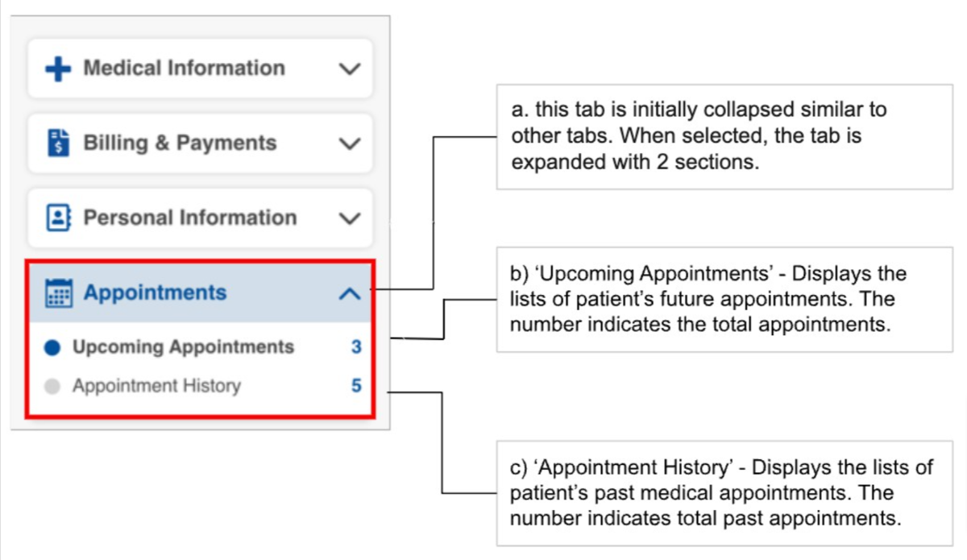This screenshot has height=560, width=967.
Task: Expand Billing & Payments with its chevron
Action: coord(349,144)
